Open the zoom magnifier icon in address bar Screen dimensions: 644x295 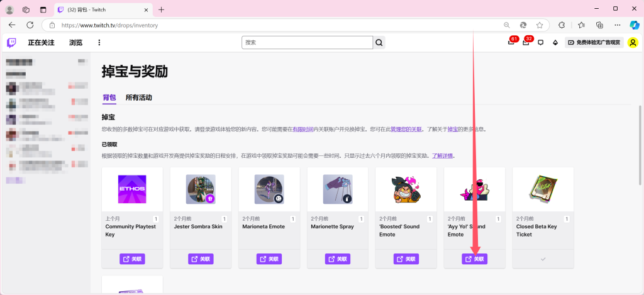coord(507,25)
